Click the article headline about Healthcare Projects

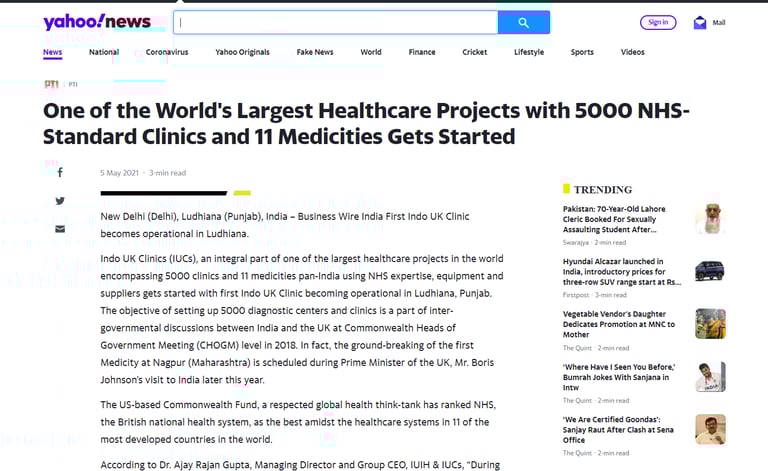tap(366, 123)
